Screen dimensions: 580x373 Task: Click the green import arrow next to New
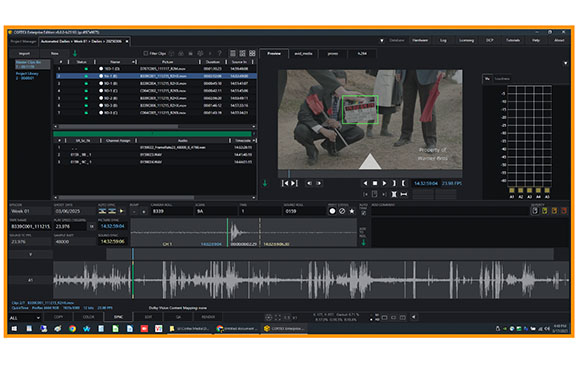coord(74,53)
